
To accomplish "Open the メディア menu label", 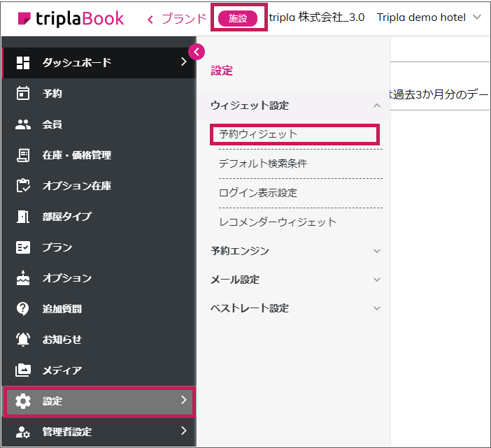I will click(x=62, y=370).
